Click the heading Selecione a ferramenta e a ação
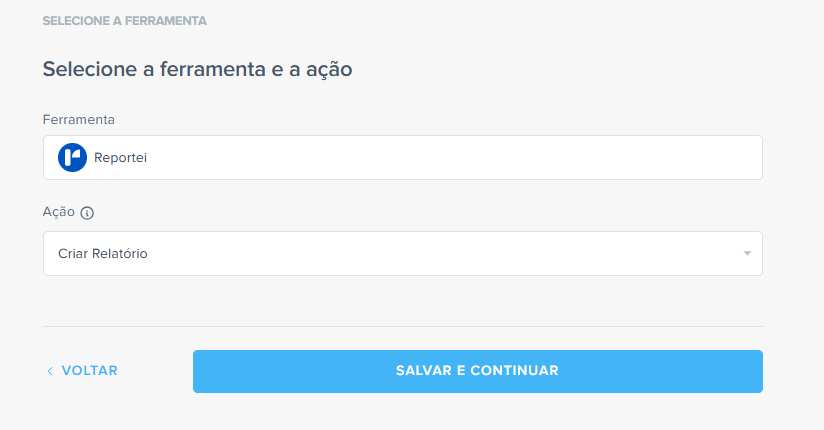This screenshot has width=824, height=430. (197, 69)
